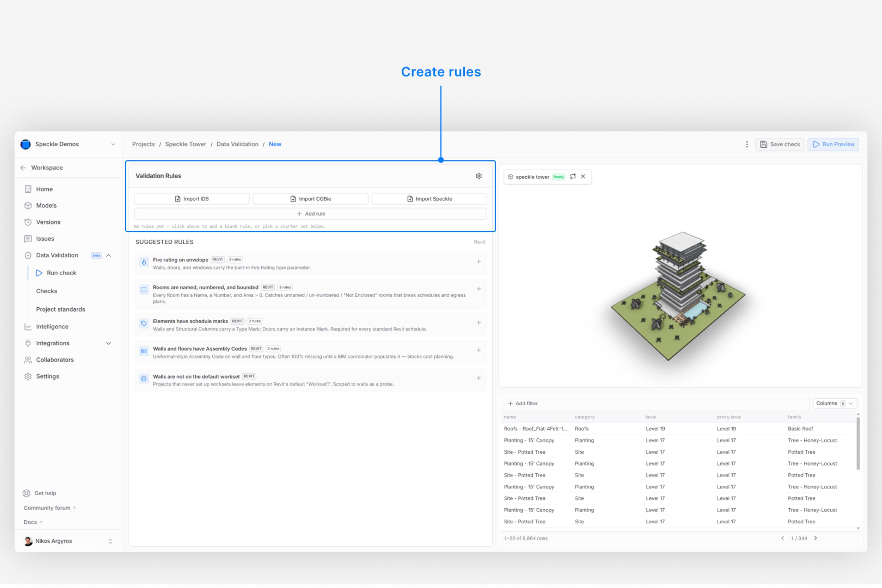Sort by the proxy.level column header
This screenshot has height=588, width=882.
tap(729, 417)
